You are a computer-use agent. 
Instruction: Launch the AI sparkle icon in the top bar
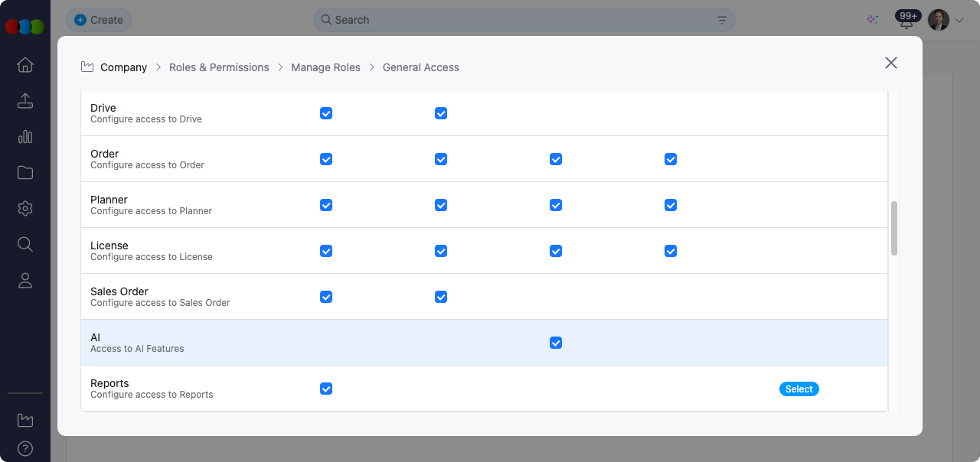tap(872, 19)
